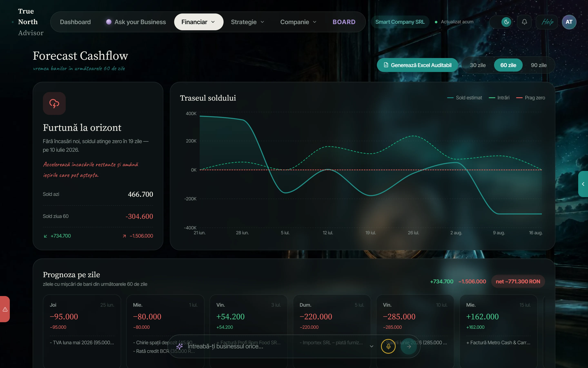Click the Dum. 5 iul. amount −220.000
The height and width of the screenshot is (368, 588).
[x=316, y=317]
